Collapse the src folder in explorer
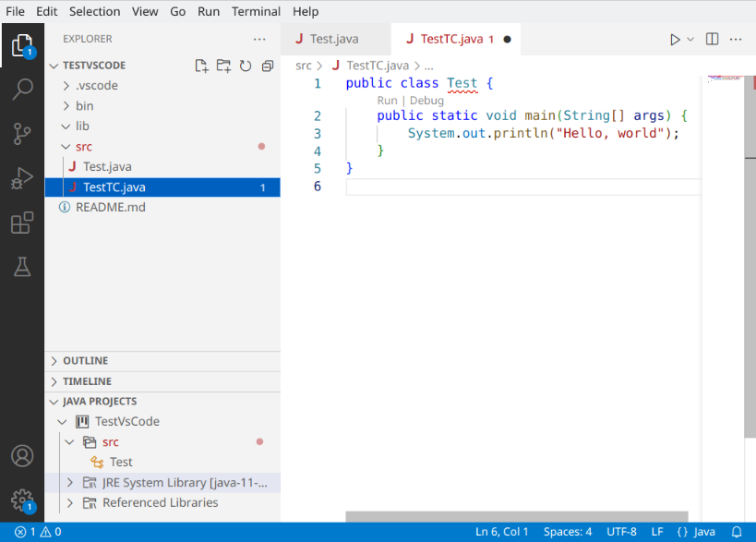 pos(66,147)
